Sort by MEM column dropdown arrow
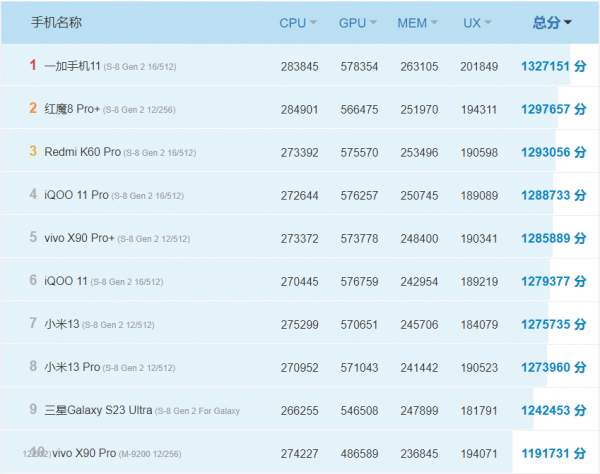 [x=434, y=23]
